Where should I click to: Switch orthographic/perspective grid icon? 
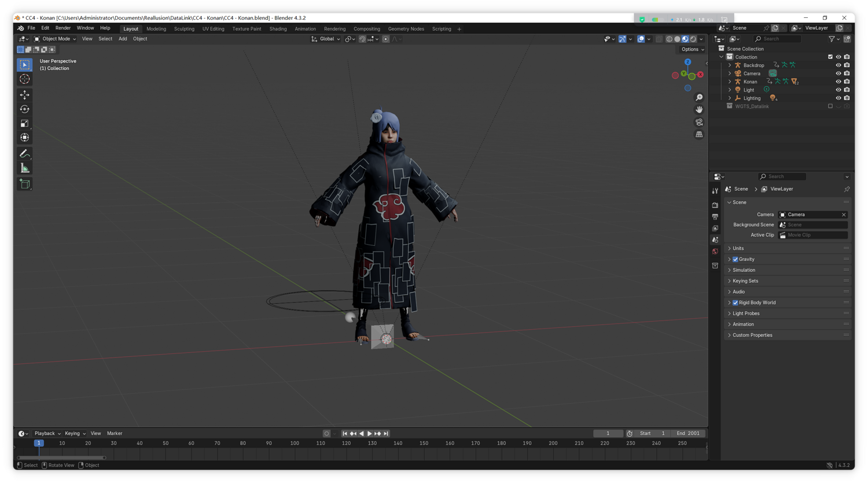699,134
